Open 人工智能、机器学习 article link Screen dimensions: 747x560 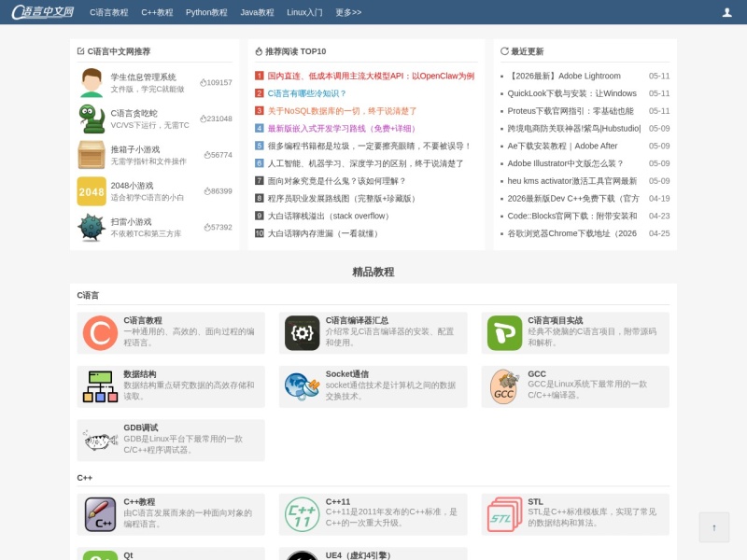pyautogui.click(x=365, y=163)
